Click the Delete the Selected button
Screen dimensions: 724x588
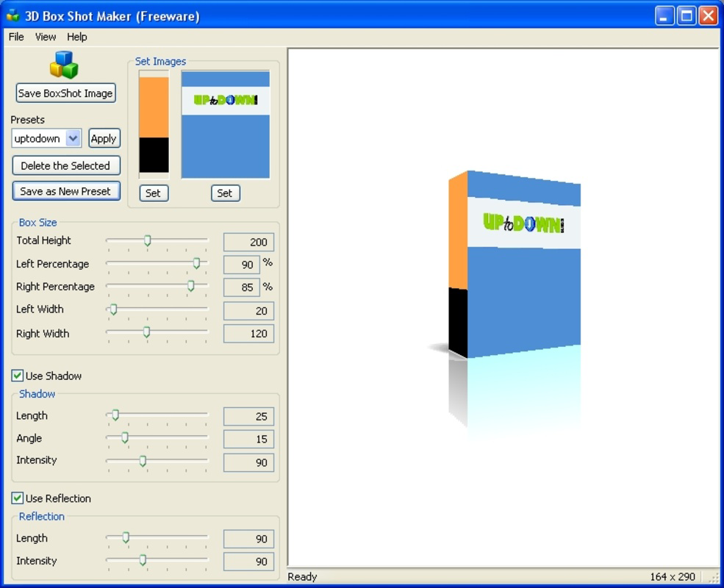(65, 165)
